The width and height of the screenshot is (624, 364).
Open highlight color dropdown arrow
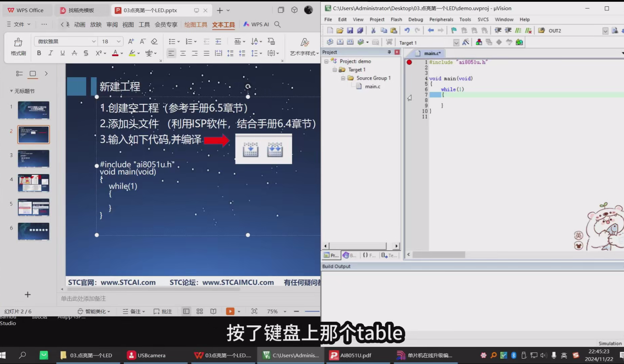click(x=138, y=53)
